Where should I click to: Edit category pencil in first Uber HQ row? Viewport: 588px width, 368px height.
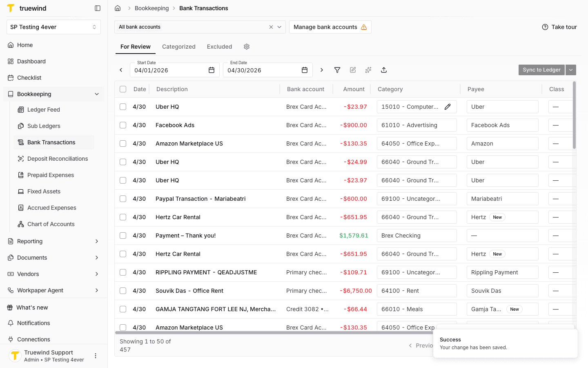pyautogui.click(x=448, y=107)
